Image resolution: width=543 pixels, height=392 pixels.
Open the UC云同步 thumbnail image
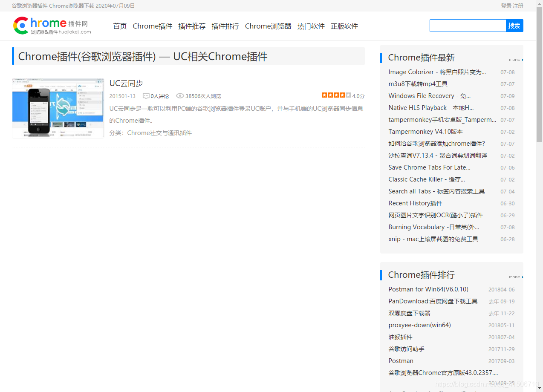click(58, 108)
